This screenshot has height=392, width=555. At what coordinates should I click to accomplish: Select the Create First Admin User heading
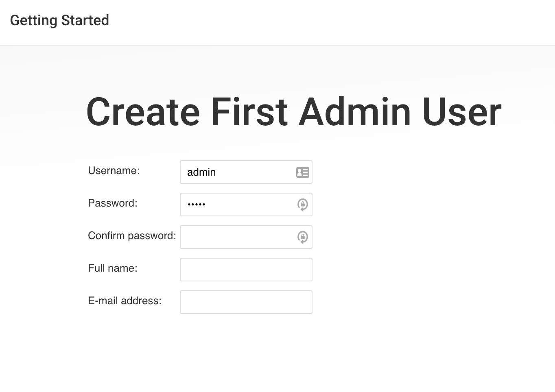293,111
